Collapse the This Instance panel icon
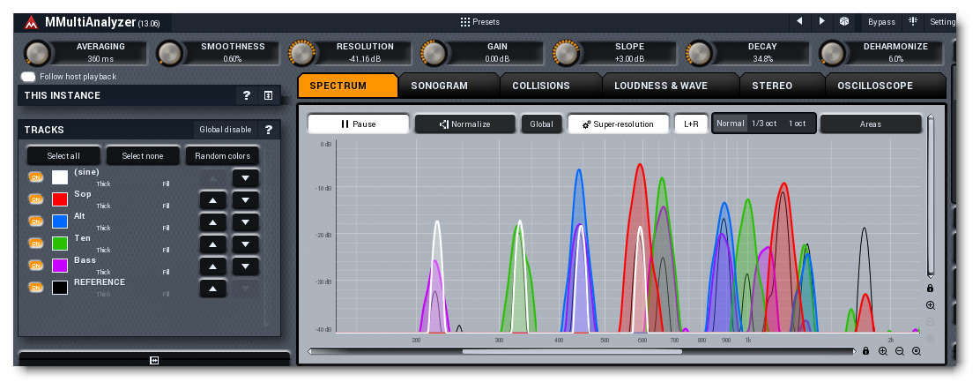Viewport: 980px width, 390px height. click(x=268, y=95)
